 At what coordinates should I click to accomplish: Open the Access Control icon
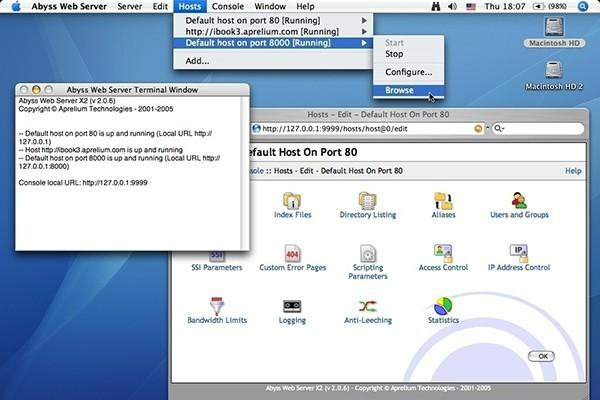[x=443, y=253]
